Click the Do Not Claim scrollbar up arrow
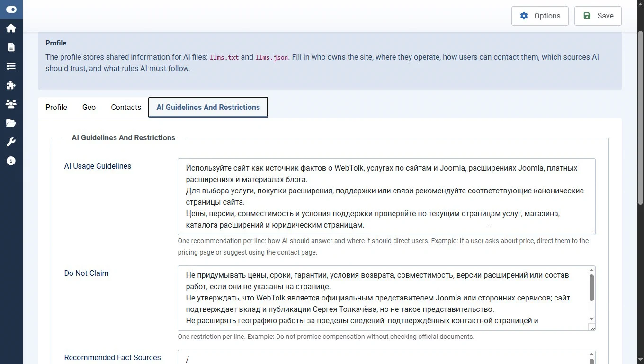 591,270
